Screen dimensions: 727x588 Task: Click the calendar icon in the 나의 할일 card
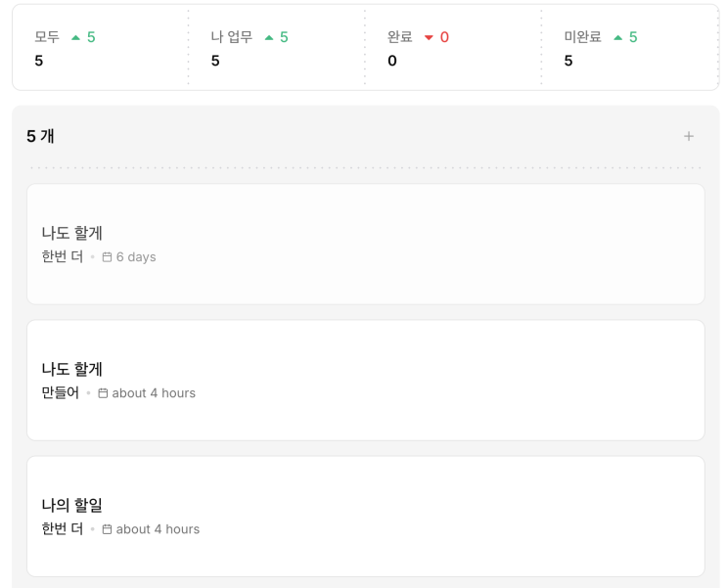pos(107,529)
